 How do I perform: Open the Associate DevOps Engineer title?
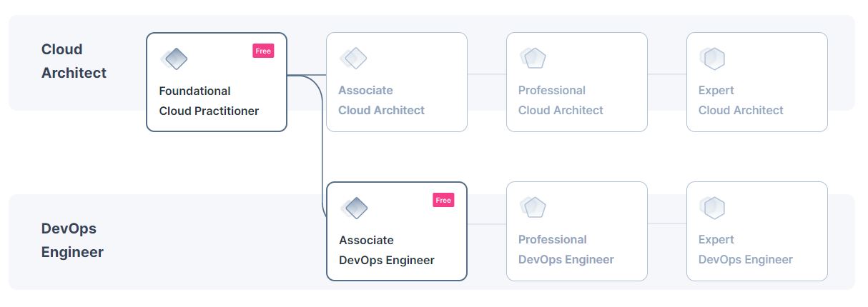pyautogui.click(x=386, y=250)
